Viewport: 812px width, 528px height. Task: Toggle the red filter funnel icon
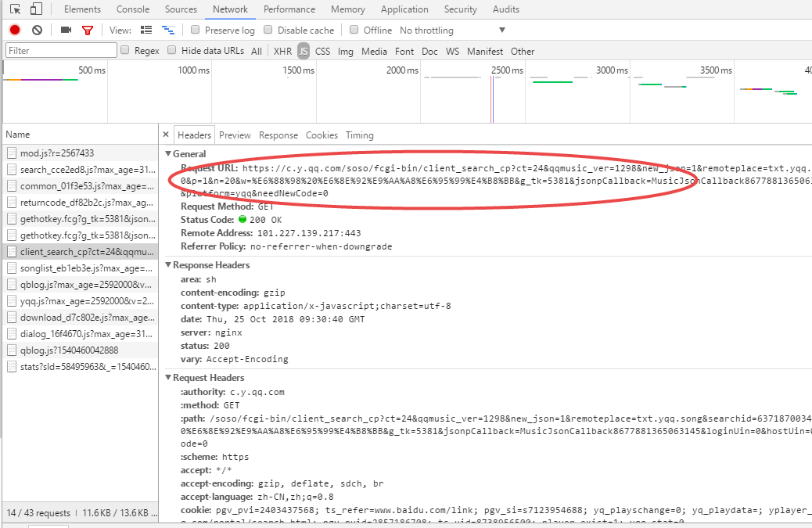coord(88,30)
